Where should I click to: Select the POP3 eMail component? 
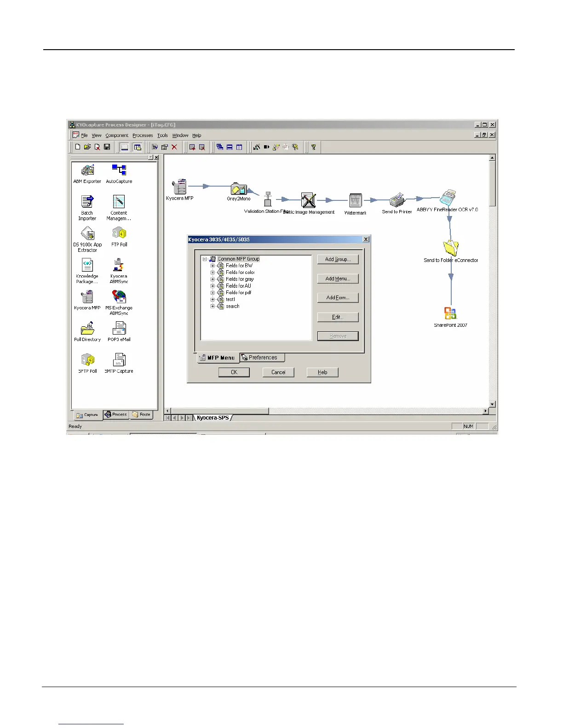[x=119, y=332]
